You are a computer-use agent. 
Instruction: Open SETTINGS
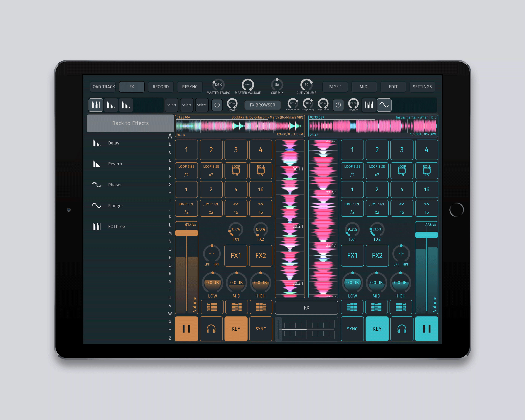[422, 87]
